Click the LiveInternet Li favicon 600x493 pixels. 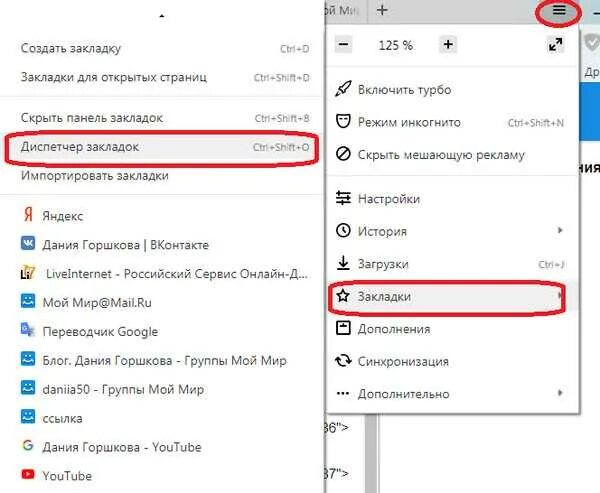[x=28, y=273]
